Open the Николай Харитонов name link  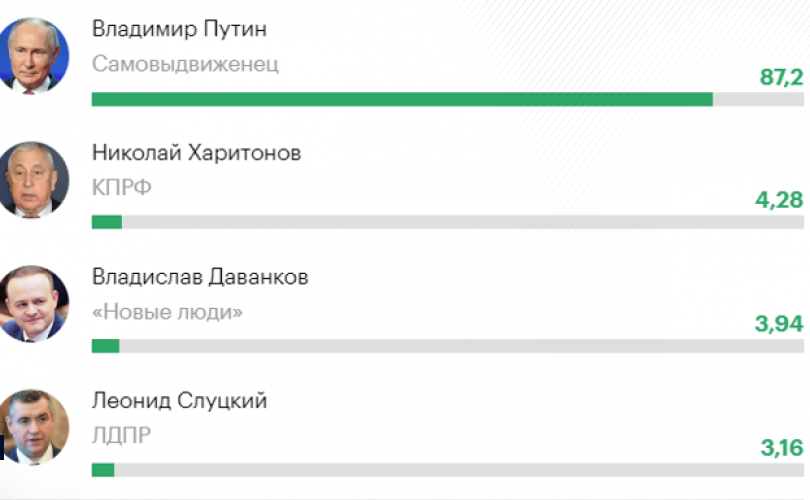[x=196, y=153]
